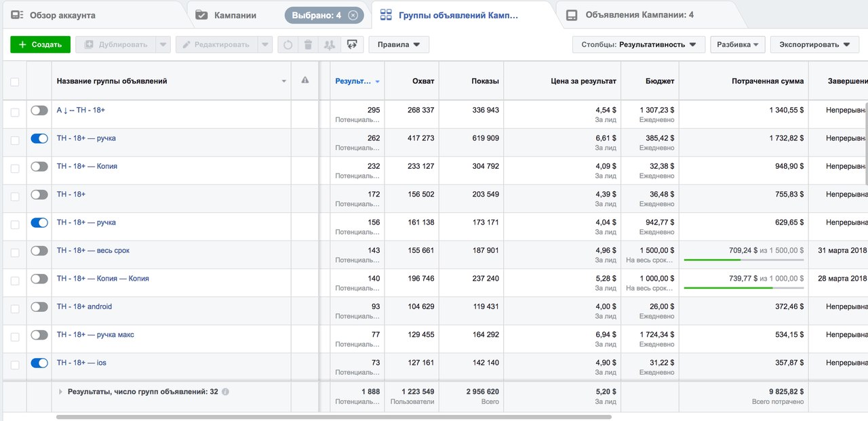Turn on switch for TH - 18+ with 172 results
Screen dimensions: 868x421
coord(39,195)
